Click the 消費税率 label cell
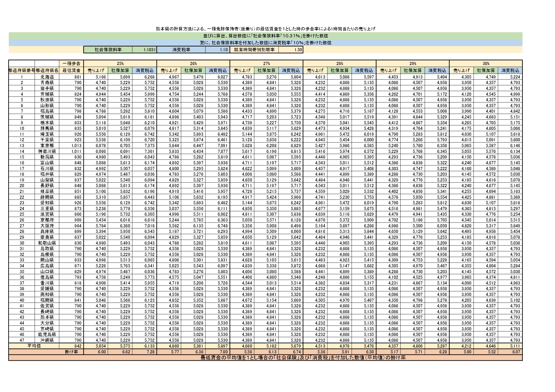 click(x=181, y=50)
